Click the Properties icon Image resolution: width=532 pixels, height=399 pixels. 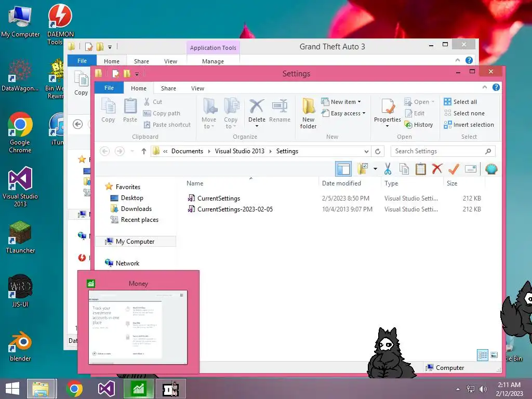pos(388,107)
